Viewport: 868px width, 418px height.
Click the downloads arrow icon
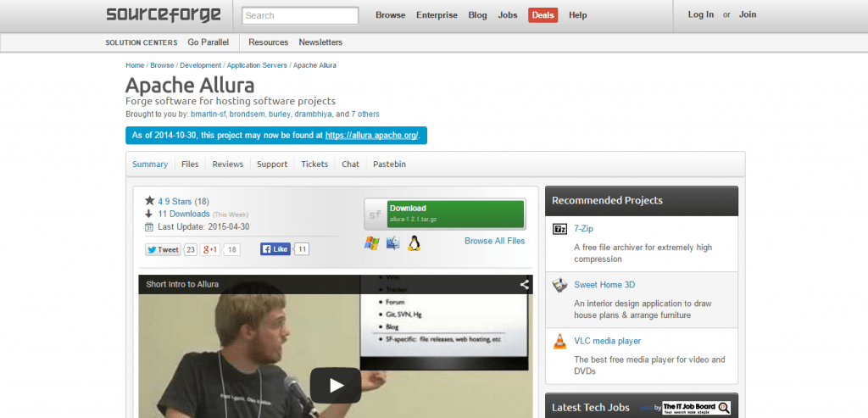(148, 214)
